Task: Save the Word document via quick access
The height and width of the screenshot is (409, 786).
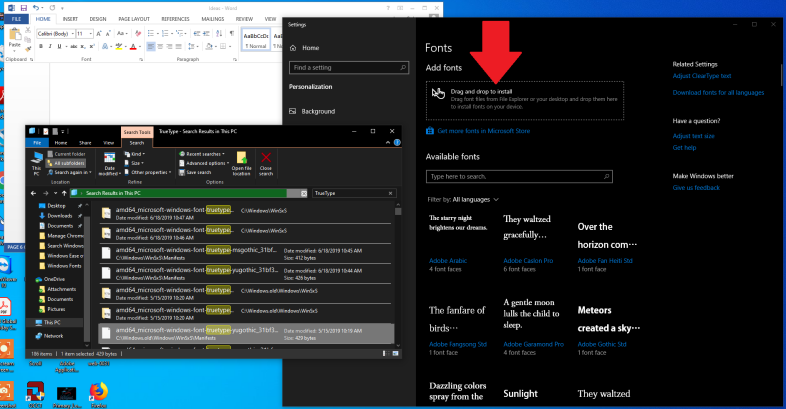Action: (24, 8)
